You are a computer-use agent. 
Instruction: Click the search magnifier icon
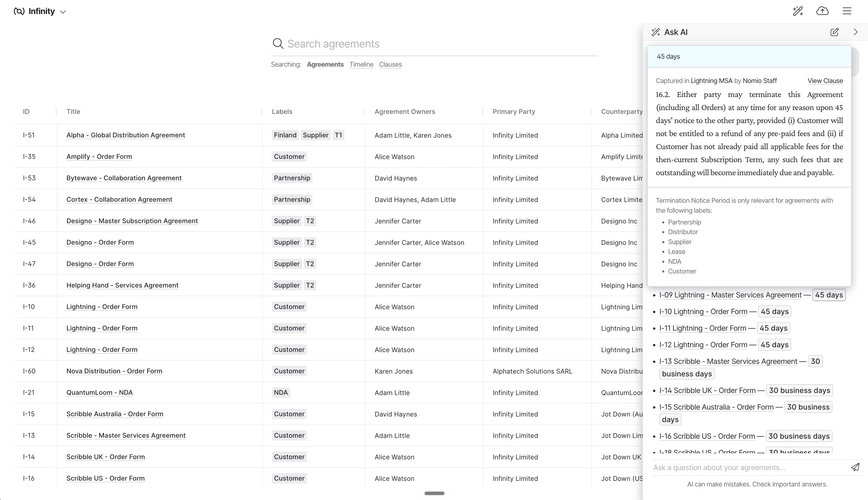click(278, 44)
